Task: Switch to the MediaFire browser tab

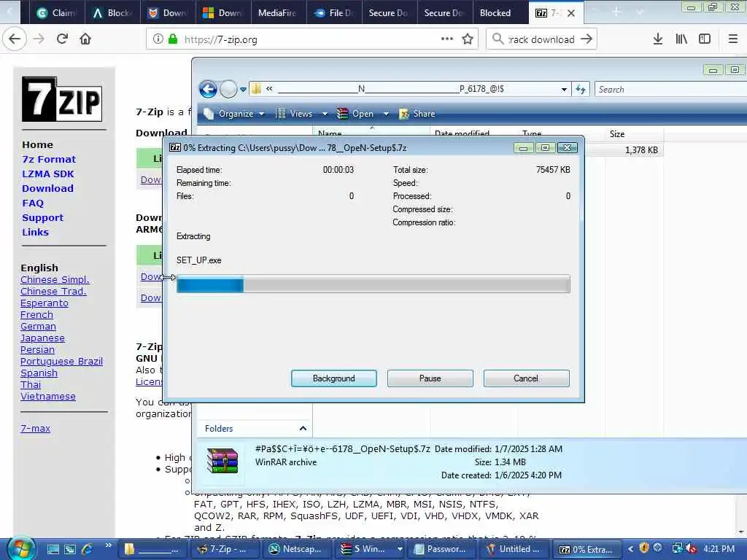Action: click(277, 13)
